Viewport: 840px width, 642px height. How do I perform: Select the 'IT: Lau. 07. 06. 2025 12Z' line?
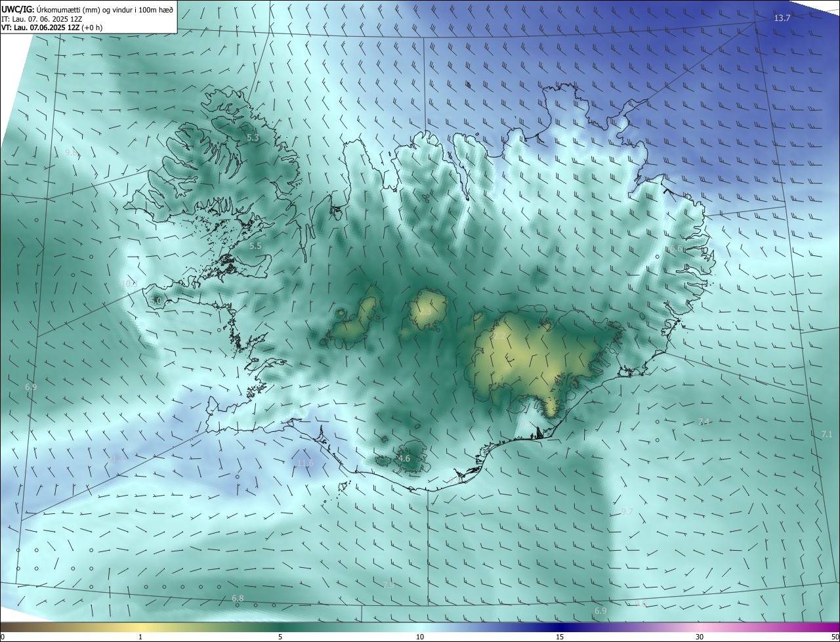coord(41,19)
